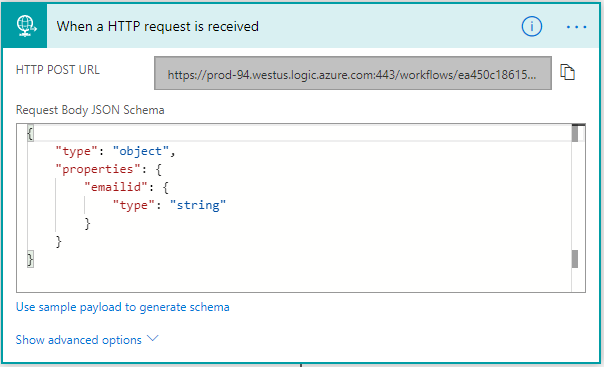
Task: Open the info icon on trigger header
Action: pos(532,27)
